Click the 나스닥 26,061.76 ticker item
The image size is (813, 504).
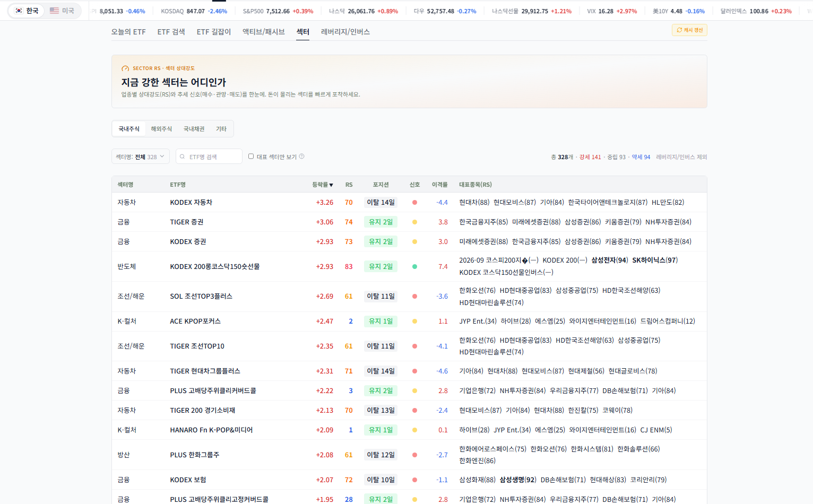363,11
